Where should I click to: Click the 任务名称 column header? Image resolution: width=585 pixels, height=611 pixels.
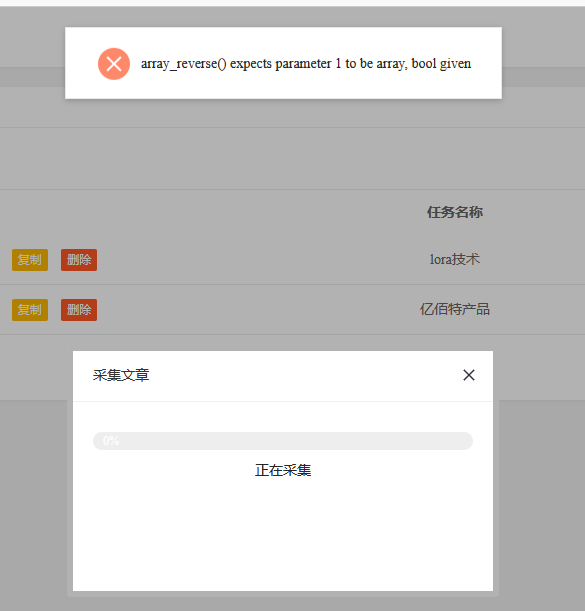tap(454, 212)
